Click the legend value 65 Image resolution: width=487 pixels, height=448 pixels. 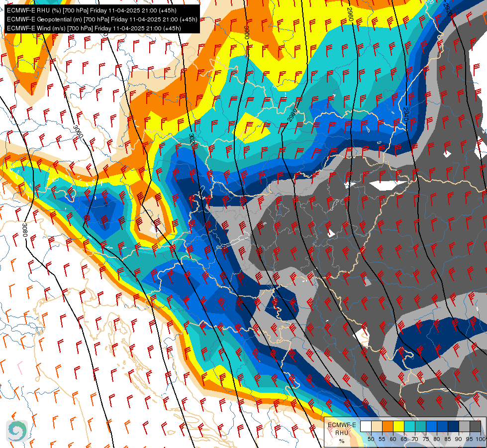pyautogui.click(x=404, y=439)
